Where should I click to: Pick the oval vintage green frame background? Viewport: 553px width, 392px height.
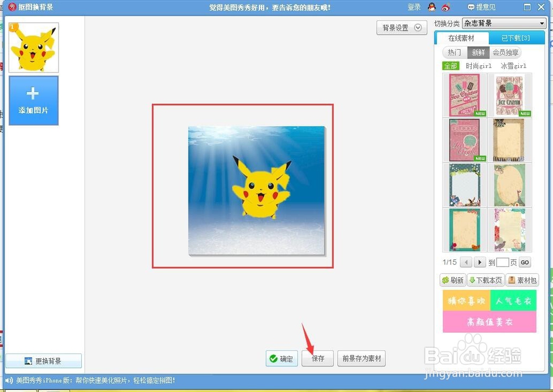click(510, 185)
